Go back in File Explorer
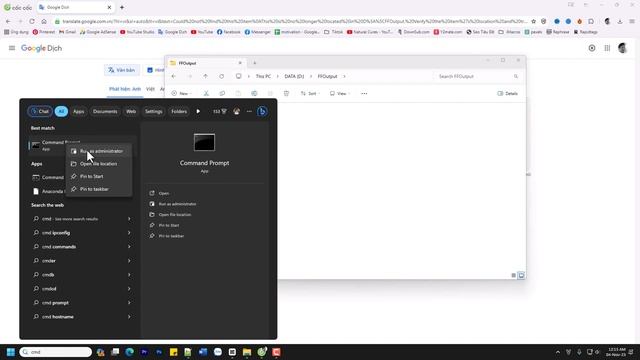The height and width of the screenshot is (360, 640). [173, 76]
